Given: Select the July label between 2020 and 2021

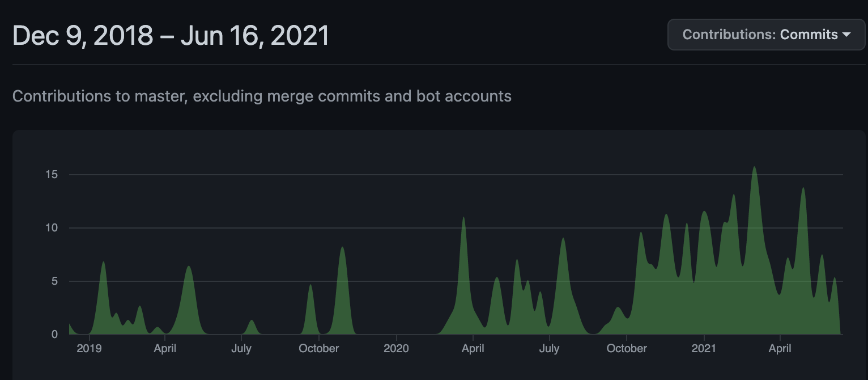Looking at the screenshot, I should click(549, 348).
